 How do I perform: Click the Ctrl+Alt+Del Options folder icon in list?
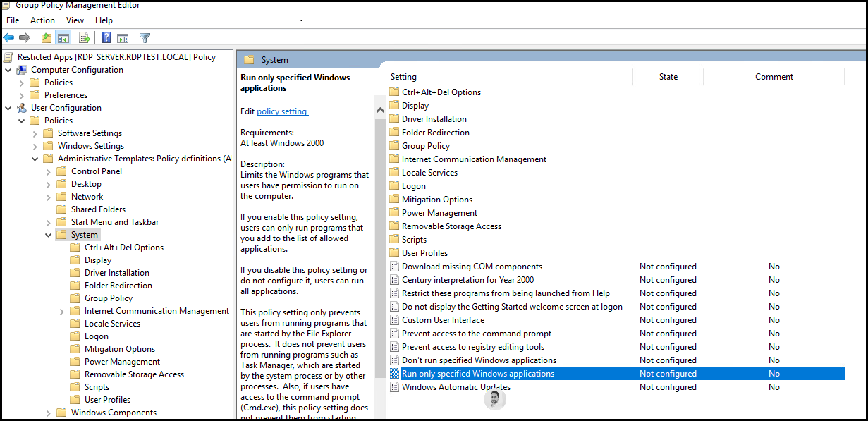(394, 92)
